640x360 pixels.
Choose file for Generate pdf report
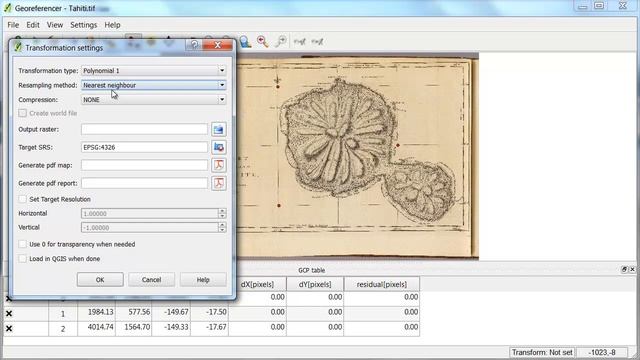point(219,183)
